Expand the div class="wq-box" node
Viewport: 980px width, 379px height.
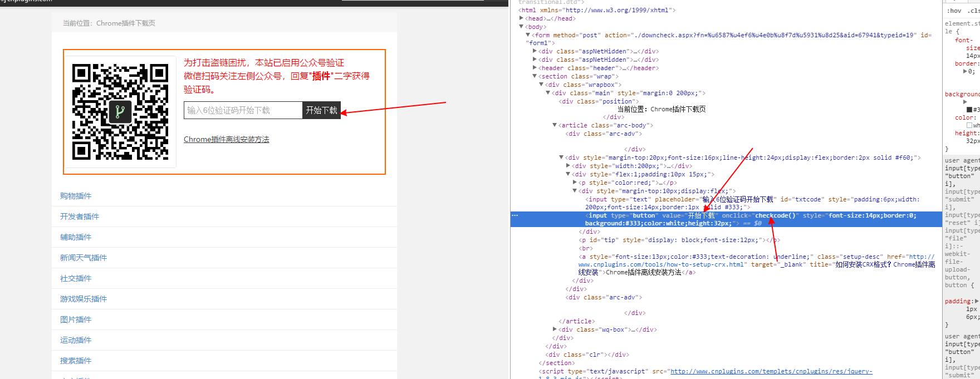tap(555, 329)
